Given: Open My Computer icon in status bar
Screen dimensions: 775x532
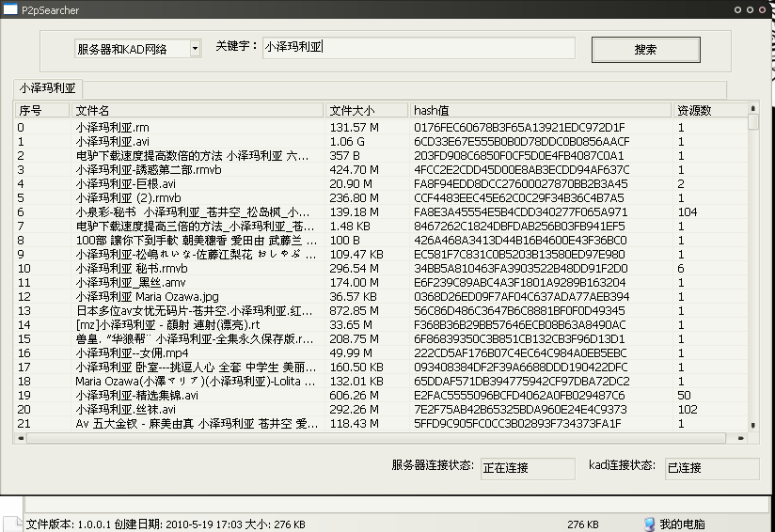Looking at the screenshot, I should [x=650, y=524].
